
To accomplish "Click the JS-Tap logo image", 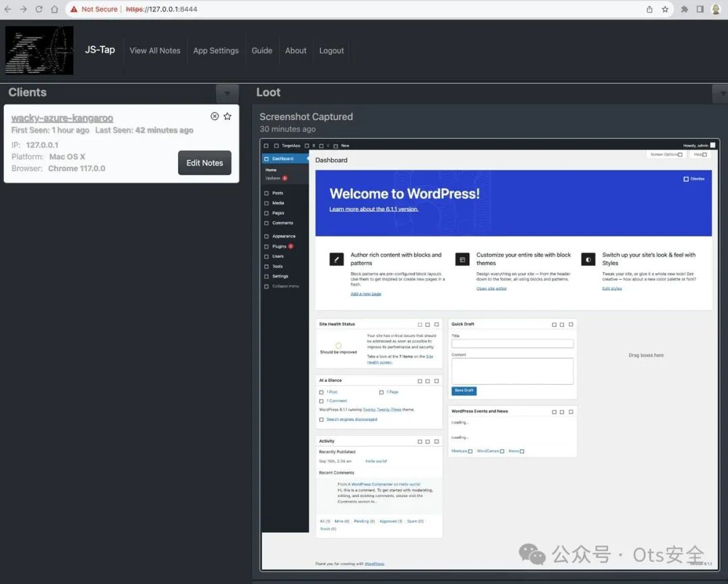I will point(40,50).
